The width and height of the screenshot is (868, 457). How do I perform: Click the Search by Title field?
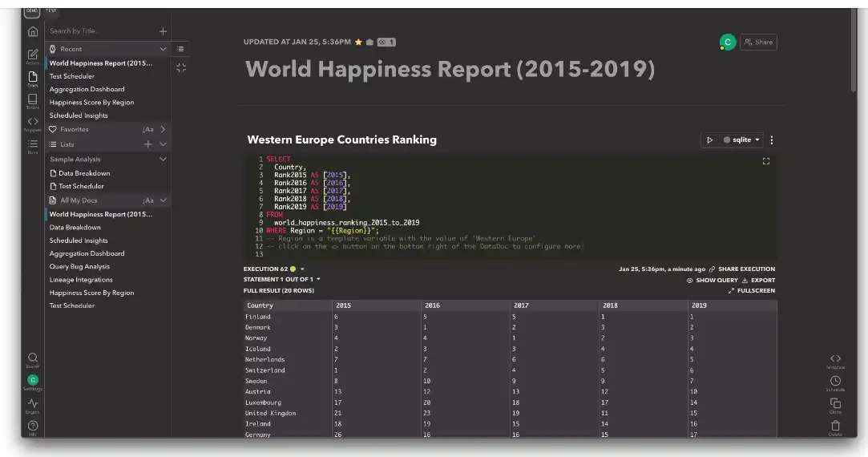tap(102, 31)
